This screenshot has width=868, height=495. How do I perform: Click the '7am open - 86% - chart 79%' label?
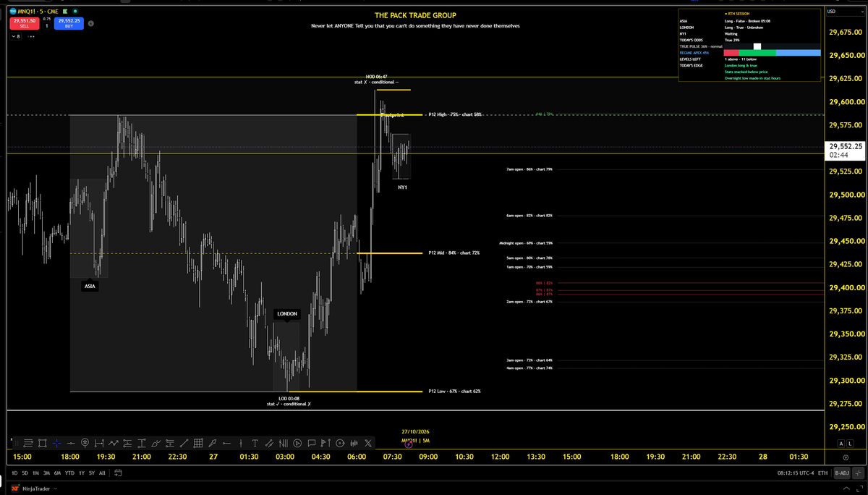click(x=529, y=169)
